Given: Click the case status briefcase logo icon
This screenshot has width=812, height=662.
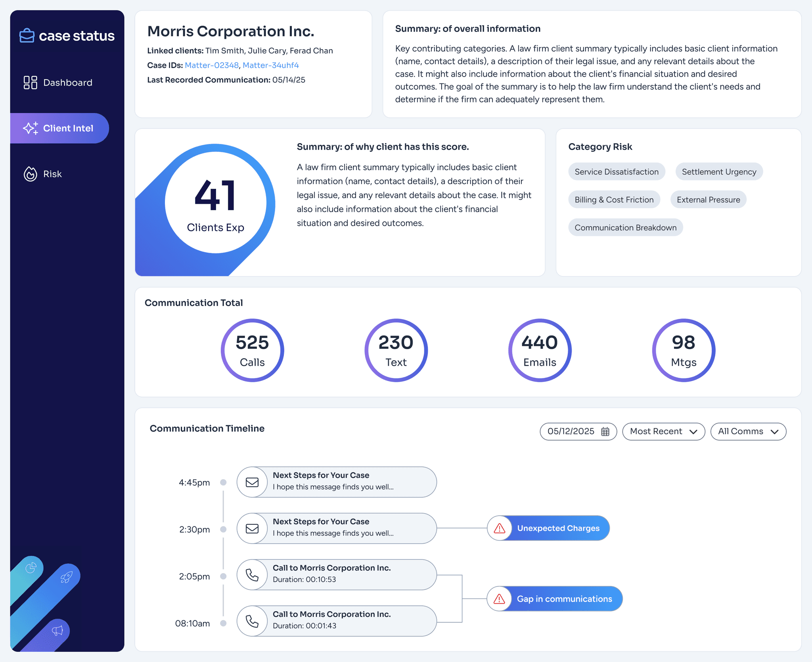Looking at the screenshot, I should [x=27, y=36].
